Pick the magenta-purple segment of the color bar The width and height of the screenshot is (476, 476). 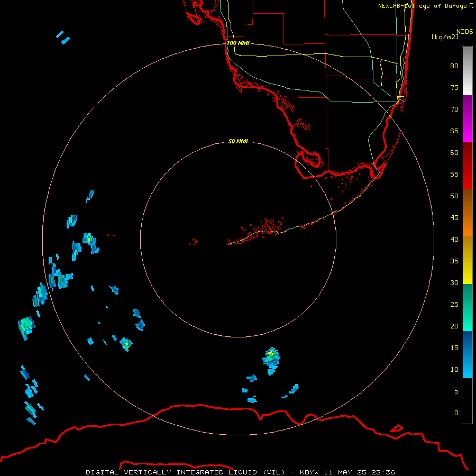point(467,118)
